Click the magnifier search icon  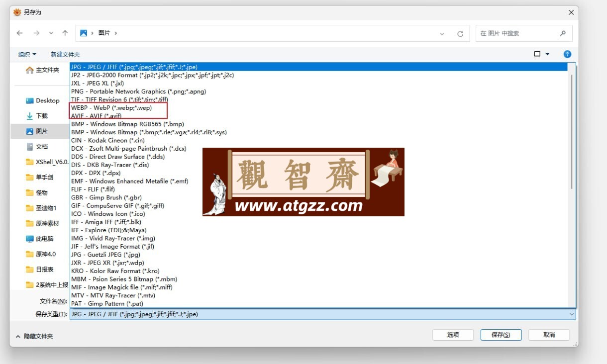pyautogui.click(x=563, y=33)
